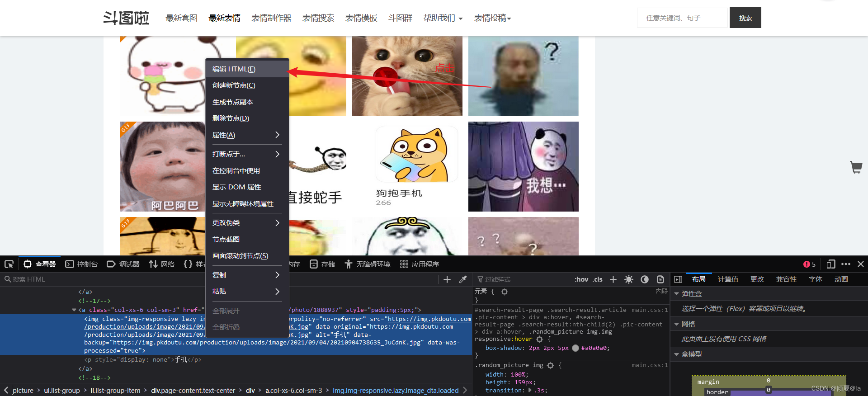Screen dimensions: 868x396
Task: Expand the 更改伪类 submenu
Action: 247,223
